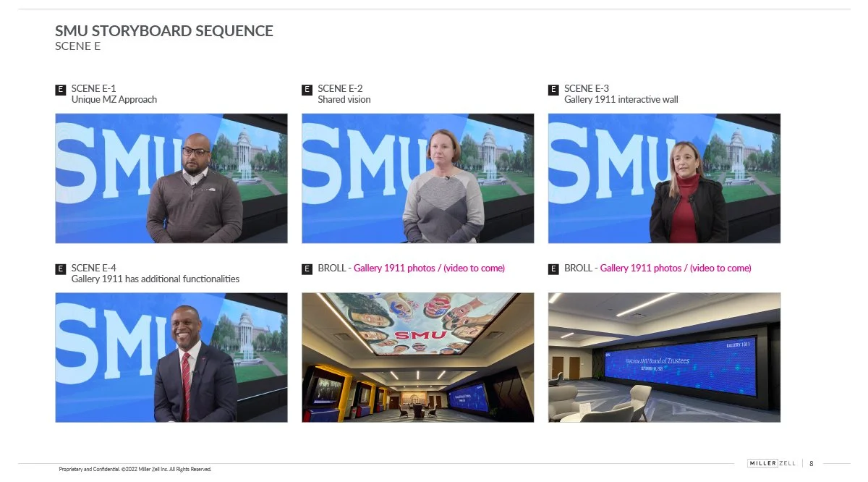This screenshot has height=482, width=868.
Task: Click the BROLL photo with SMU ceiling display
Action: (418, 358)
